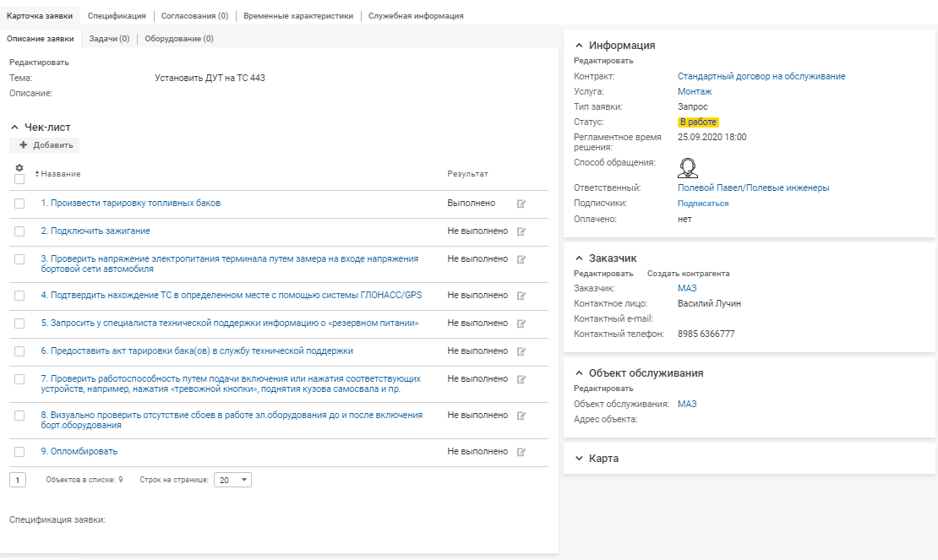Click the 'Подписаться' link

pos(703,204)
